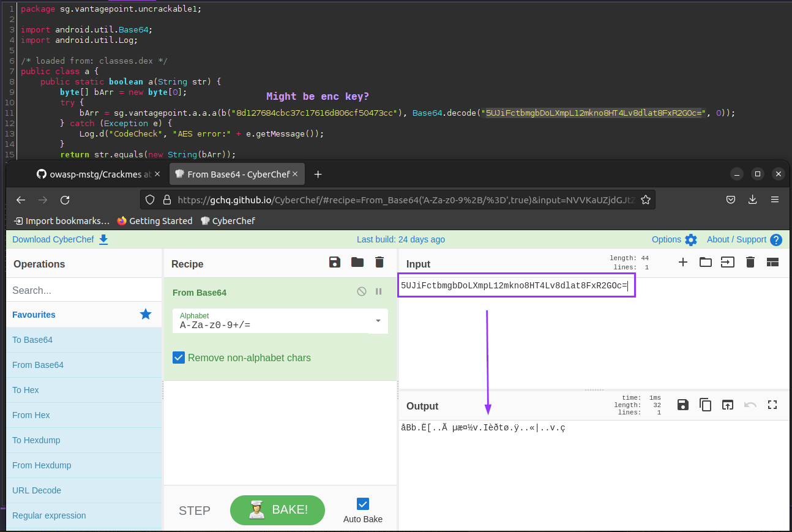This screenshot has height=532, width=792.
Task: Click the site shield tracking icon
Action: point(151,200)
